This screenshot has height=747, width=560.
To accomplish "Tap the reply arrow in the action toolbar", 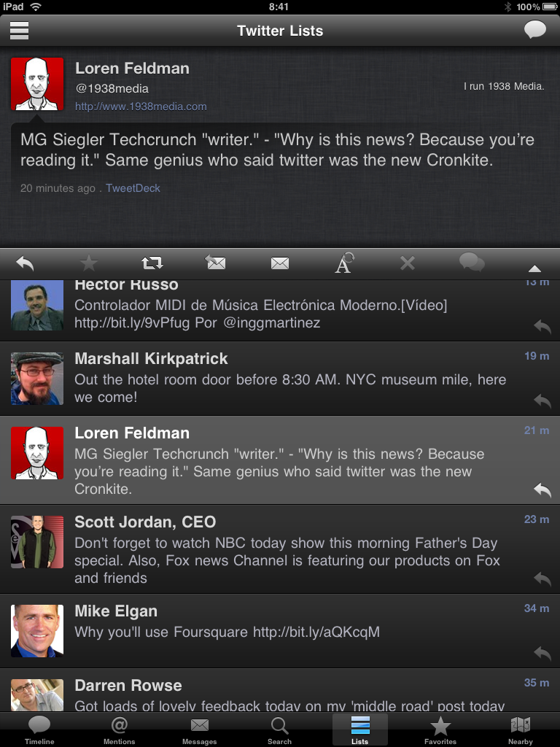I will pos(25,263).
